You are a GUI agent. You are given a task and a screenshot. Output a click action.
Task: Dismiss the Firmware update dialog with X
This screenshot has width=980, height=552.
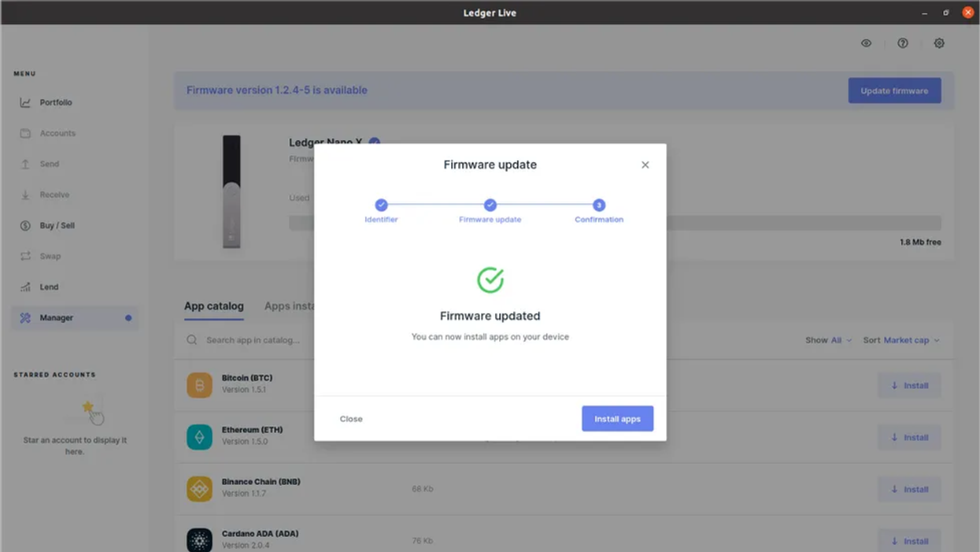tap(645, 165)
